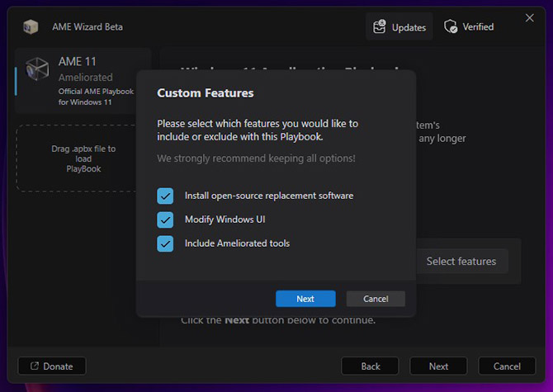This screenshot has height=392, width=553.
Task: Disable Include Ameliorated tools checkbox
Action: [x=165, y=243]
